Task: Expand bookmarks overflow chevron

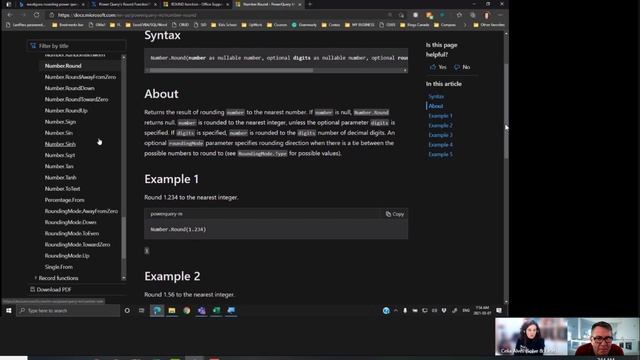Action: coord(464,25)
